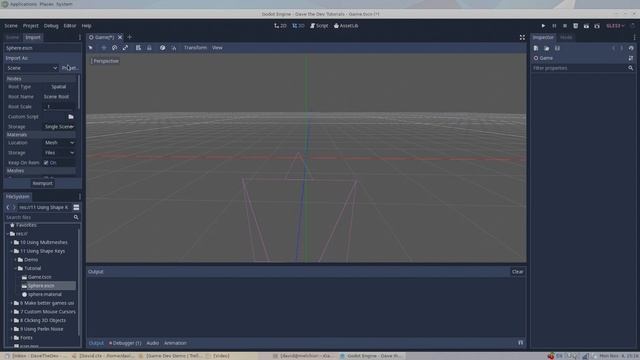Switch to 3D workspace

pyautogui.click(x=298, y=26)
